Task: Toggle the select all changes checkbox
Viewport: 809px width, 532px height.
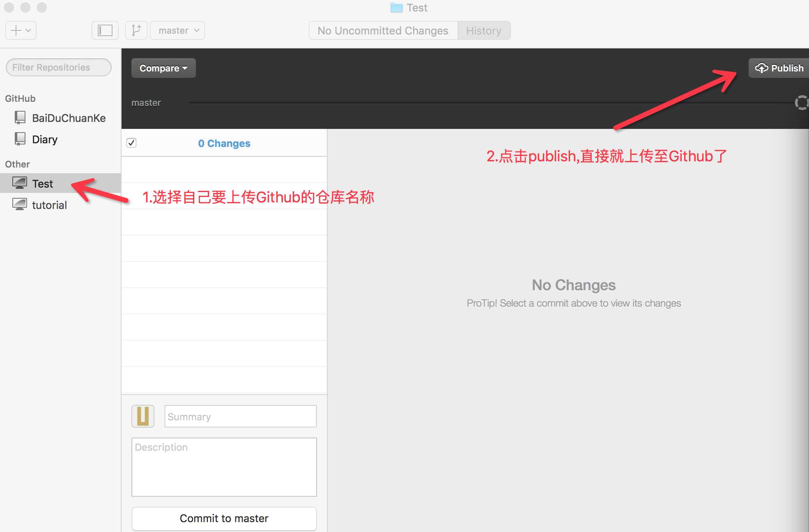Action: click(131, 143)
